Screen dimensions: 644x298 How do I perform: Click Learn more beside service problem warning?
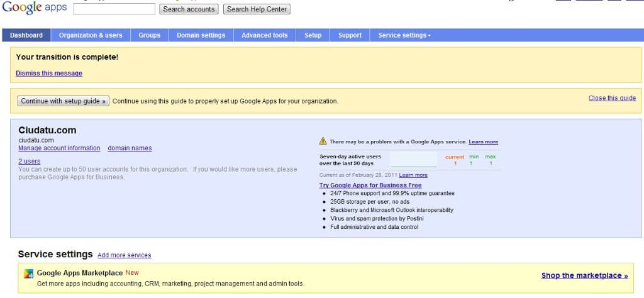click(x=484, y=141)
